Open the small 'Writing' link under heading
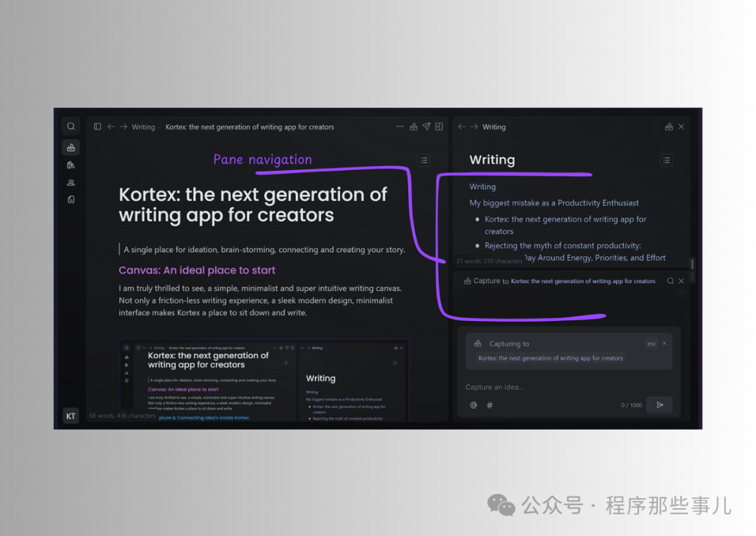 tap(482, 186)
